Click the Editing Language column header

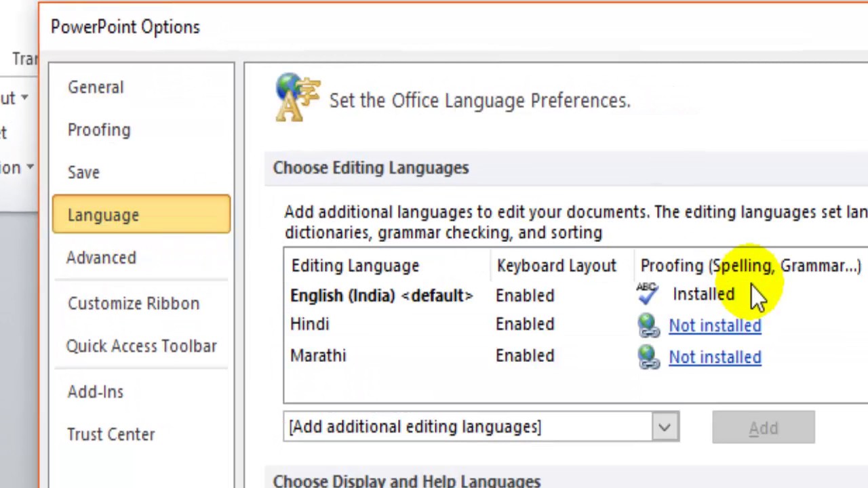pyautogui.click(x=355, y=266)
